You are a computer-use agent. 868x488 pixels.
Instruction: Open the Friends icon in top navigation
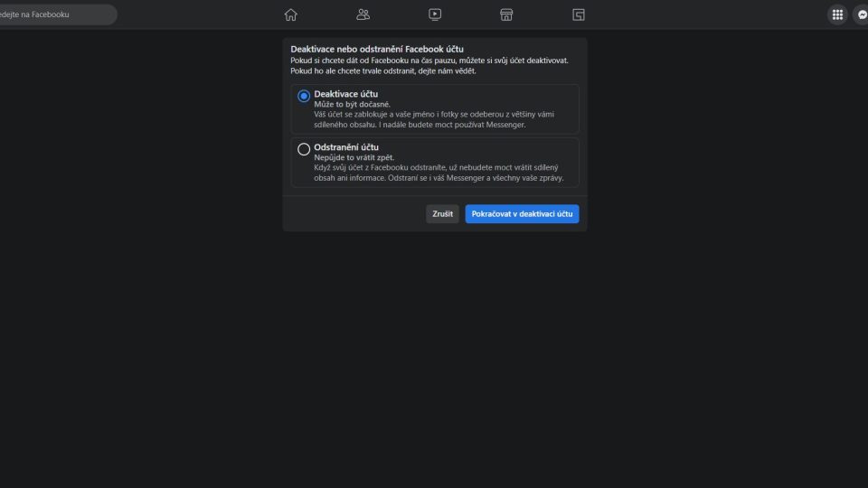pyautogui.click(x=363, y=14)
